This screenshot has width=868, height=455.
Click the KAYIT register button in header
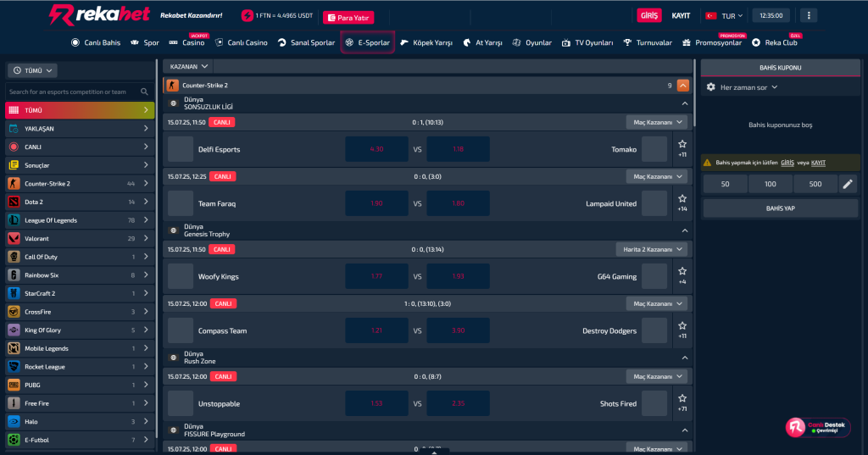[681, 16]
